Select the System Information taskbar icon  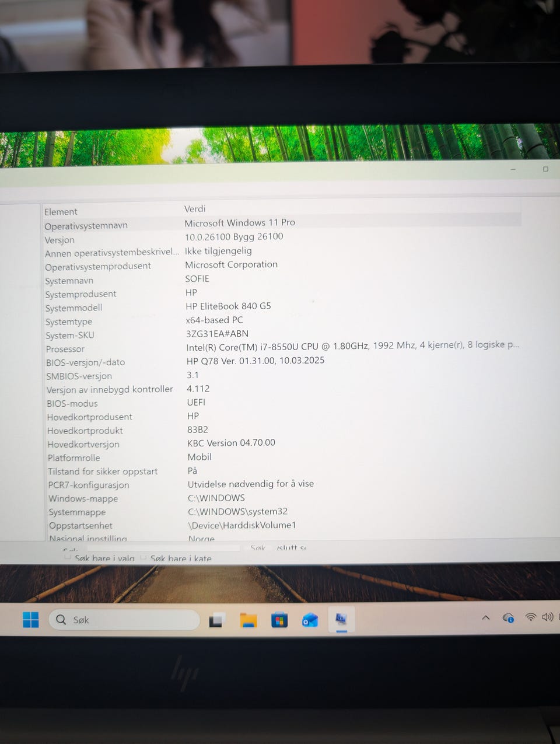coord(341,619)
